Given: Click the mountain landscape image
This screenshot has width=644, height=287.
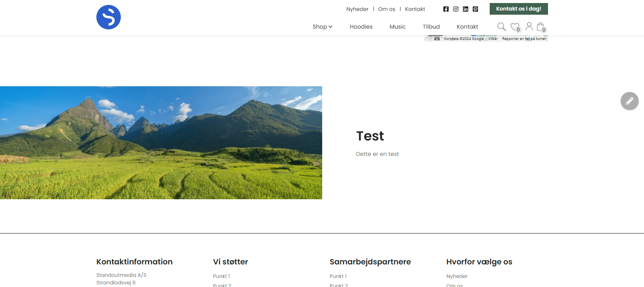Looking at the screenshot, I should 161,143.
